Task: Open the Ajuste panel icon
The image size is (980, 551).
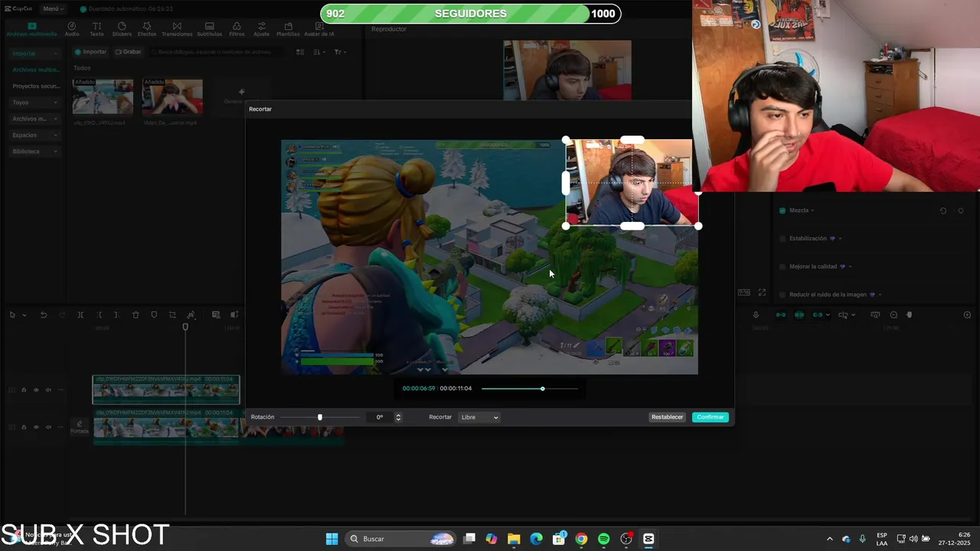Action: (x=262, y=29)
